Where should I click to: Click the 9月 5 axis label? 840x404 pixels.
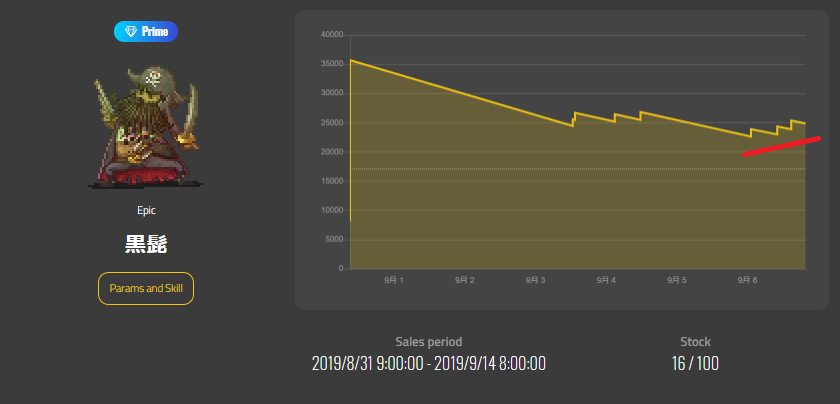(x=677, y=280)
